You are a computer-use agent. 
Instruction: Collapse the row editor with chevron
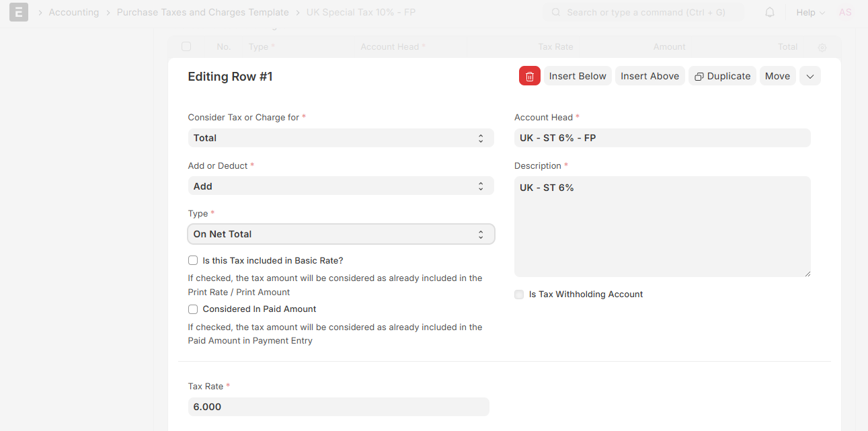[x=810, y=76]
